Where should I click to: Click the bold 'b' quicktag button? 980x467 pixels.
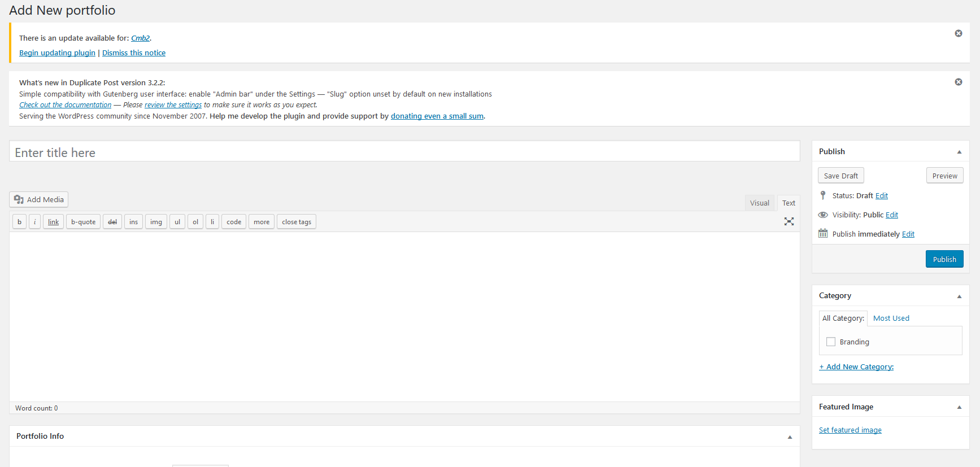coord(19,222)
